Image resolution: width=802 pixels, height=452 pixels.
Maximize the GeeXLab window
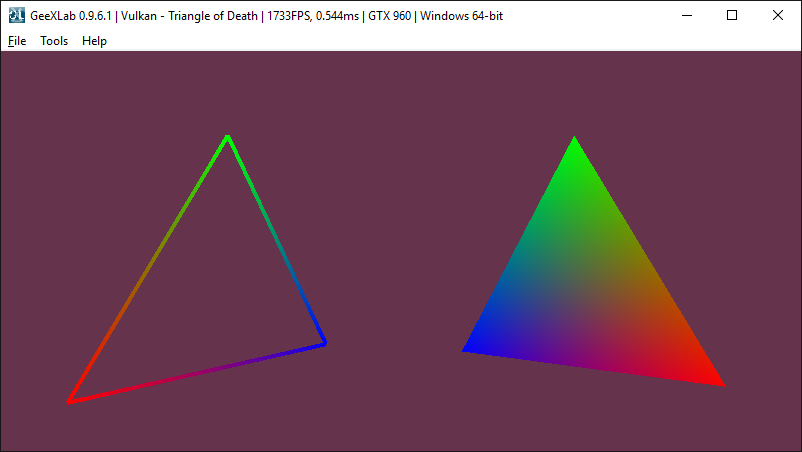click(x=732, y=15)
